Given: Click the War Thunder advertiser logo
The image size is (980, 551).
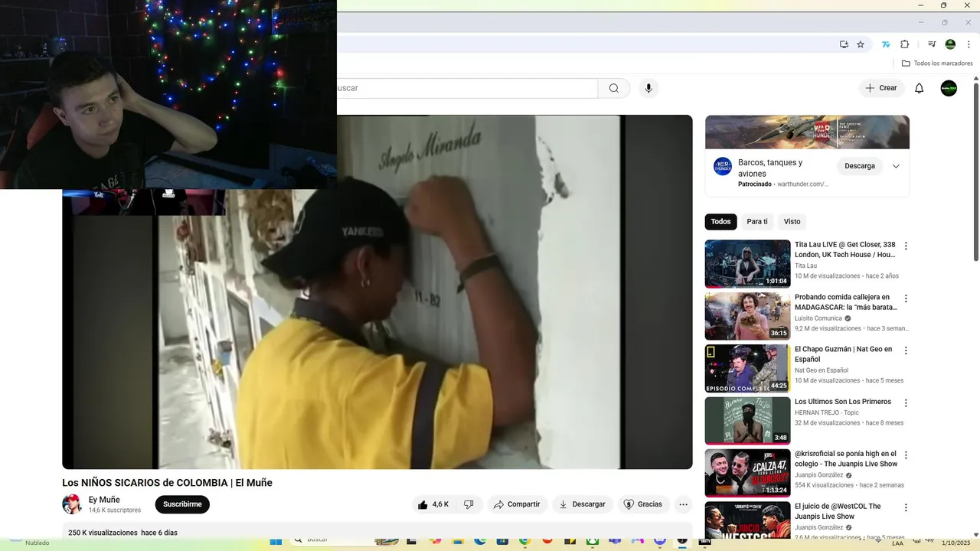Looking at the screenshot, I should 723,166.
